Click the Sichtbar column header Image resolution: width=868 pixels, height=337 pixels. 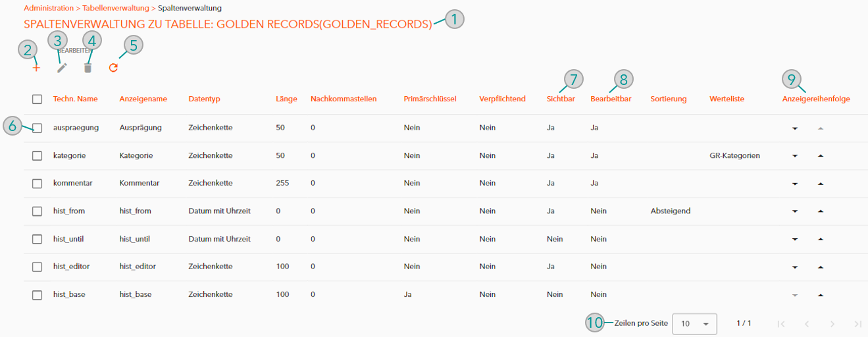pyautogui.click(x=561, y=99)
